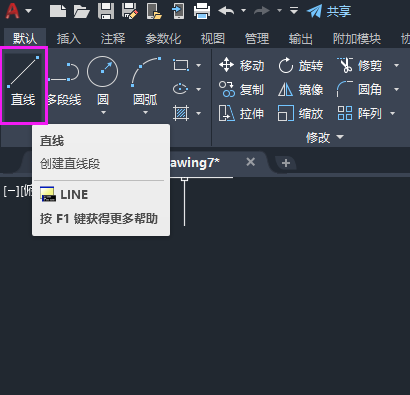Expand the 圆角 fillet dropdown arrow
Image resolution: width=410 pixels, height=395 pixels.
point(396,89)
